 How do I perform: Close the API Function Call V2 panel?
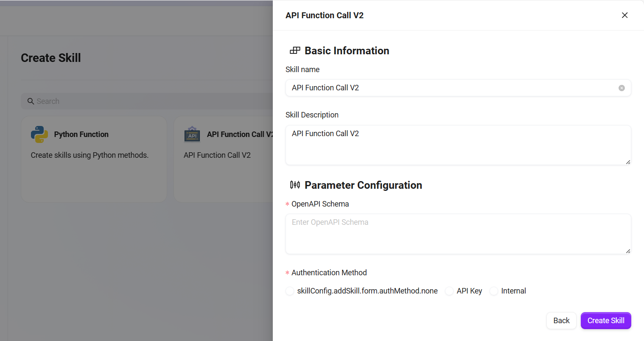[624, 15]
